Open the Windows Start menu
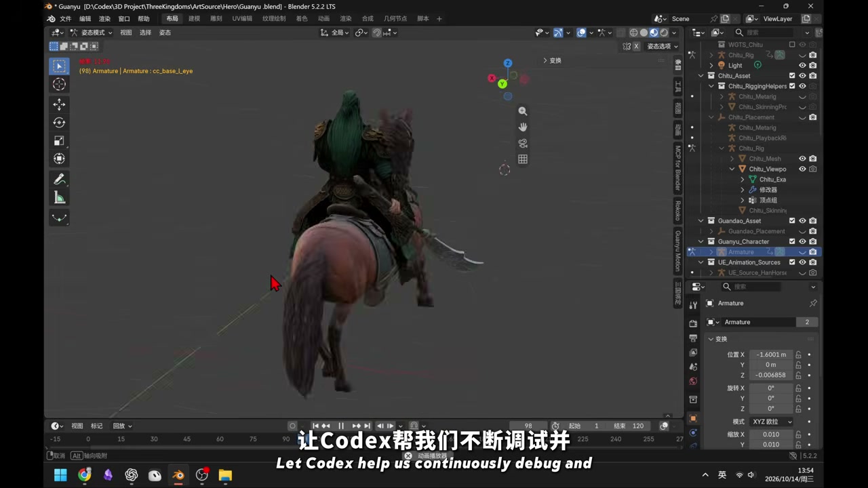 (60, 475)
